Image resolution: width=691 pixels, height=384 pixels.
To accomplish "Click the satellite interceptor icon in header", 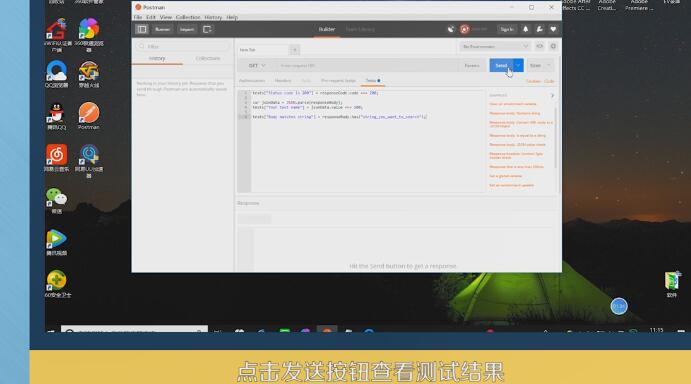I will click(x=451, y=30).
